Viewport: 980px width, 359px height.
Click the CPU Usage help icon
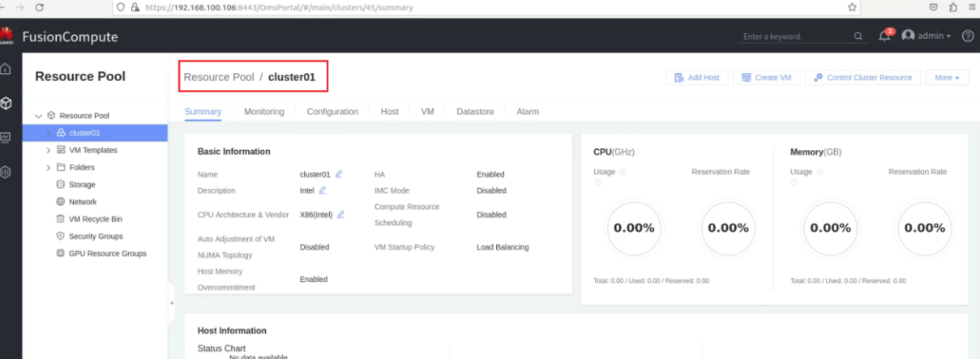coord(623,172)
